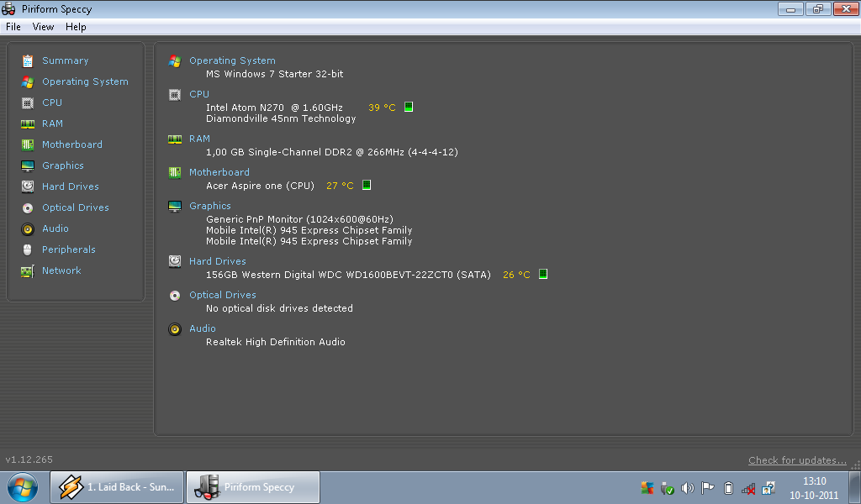Click the green temperature indicator next to 39 °C
This screenshot has height=504, width=861.
[409, 107]
